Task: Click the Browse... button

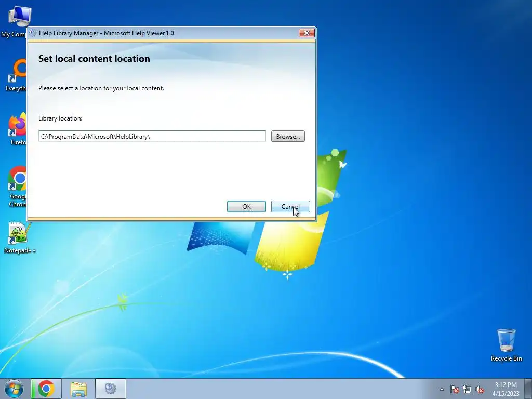Action: [288, 137]
